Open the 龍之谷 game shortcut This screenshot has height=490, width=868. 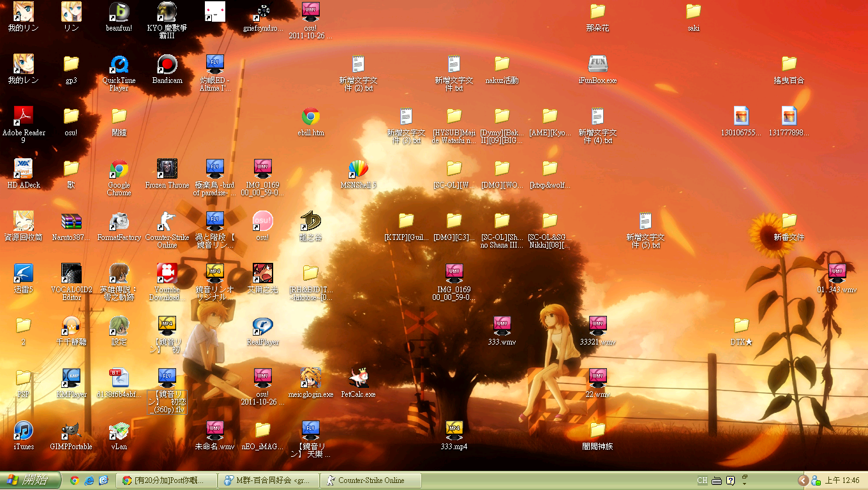pos(311,221)
